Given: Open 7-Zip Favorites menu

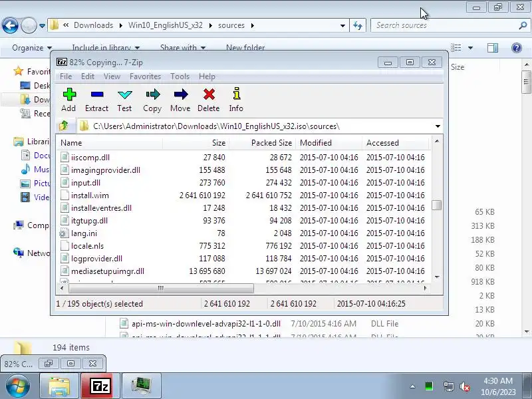Looking at the screenshot, I should point(145,76).
